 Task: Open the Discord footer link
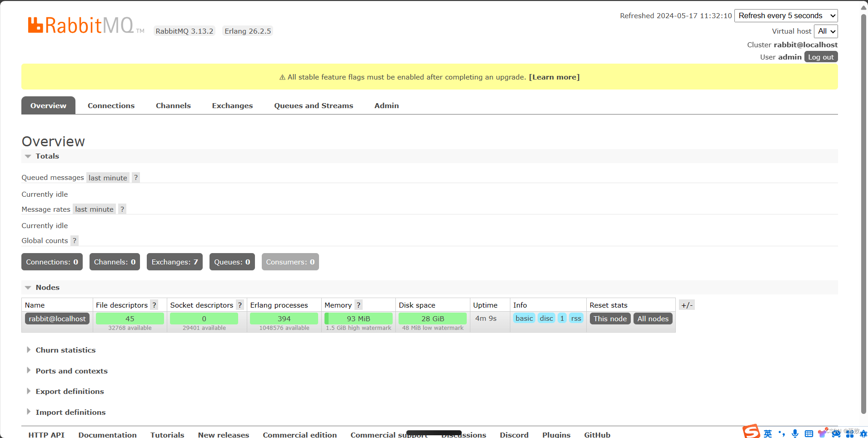(x=514, y=434)
